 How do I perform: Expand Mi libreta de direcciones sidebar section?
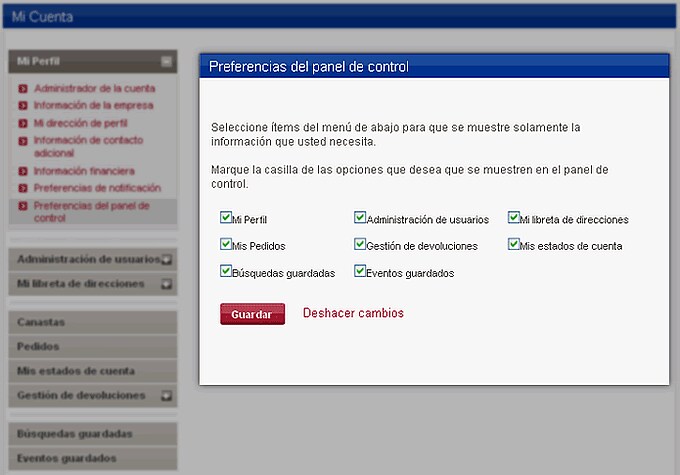tap(167, 285)
